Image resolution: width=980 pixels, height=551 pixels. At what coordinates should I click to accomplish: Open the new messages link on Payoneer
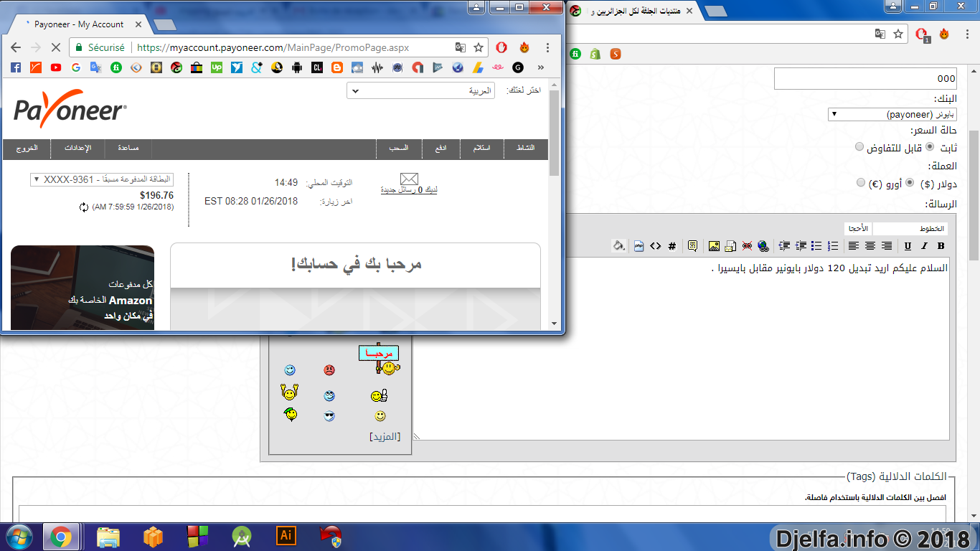[x=409, y=190]
